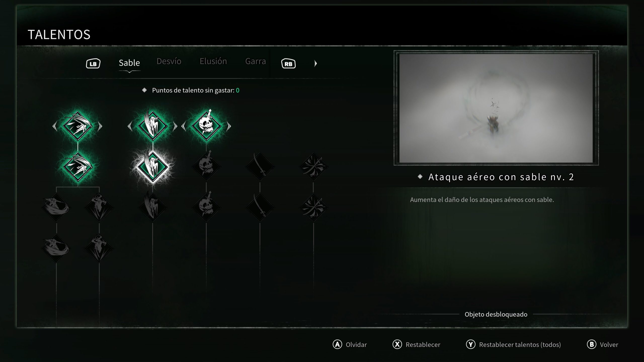Cycle skull talent variant with its right arrow

point(228,126)
